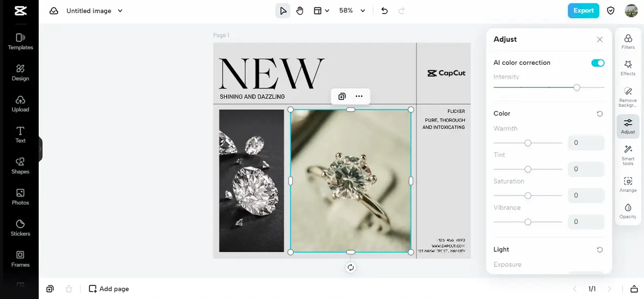Screen dimensions: 644x299
Task: Click the Tint value field
Action: tap(586, 169)
